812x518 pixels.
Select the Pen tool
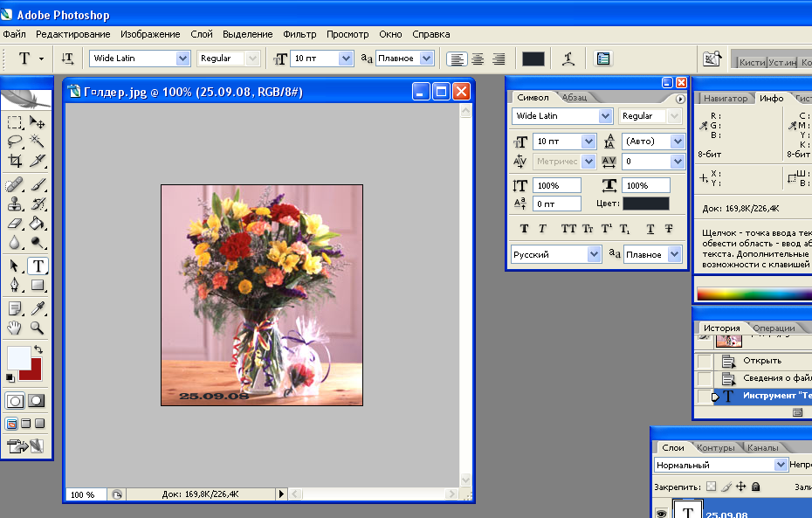click(15, 285)
